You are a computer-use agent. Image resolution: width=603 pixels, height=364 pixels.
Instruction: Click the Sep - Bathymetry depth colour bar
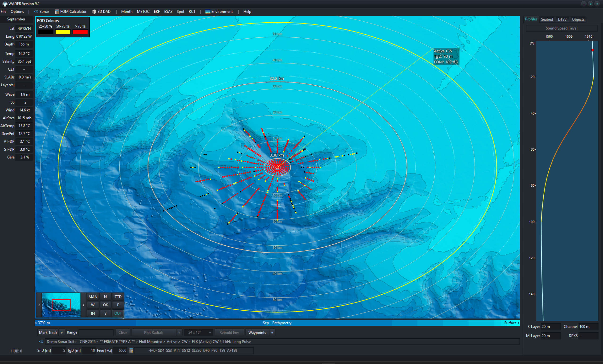[x=277, y=323]
